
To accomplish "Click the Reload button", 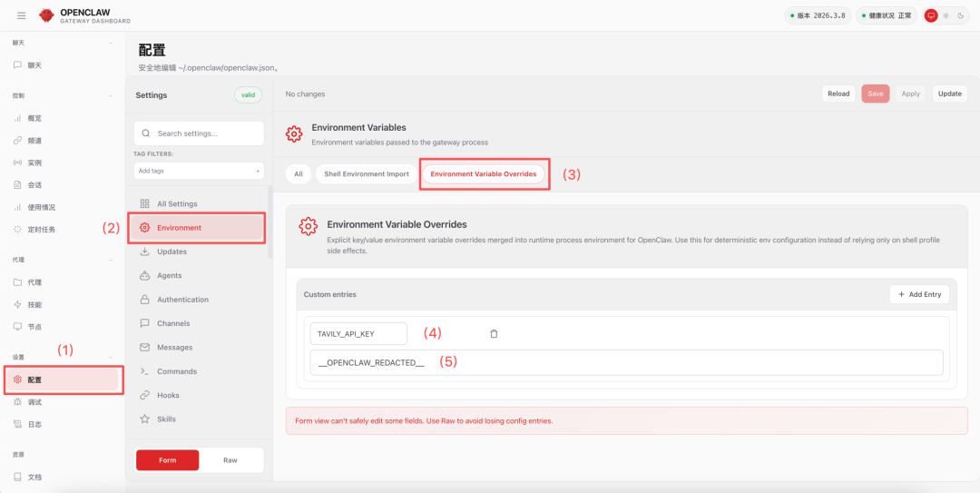I will pyautogui.click(x=838, y=94).
